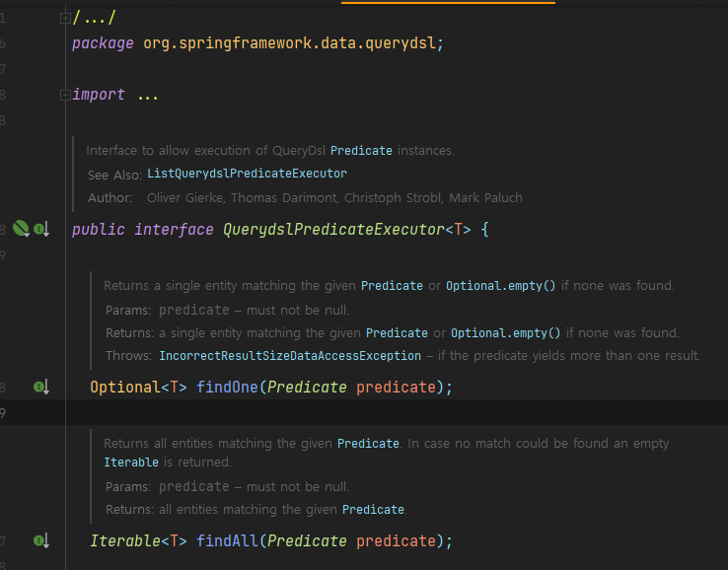Click the 'package' keyword

click(103, 43)
